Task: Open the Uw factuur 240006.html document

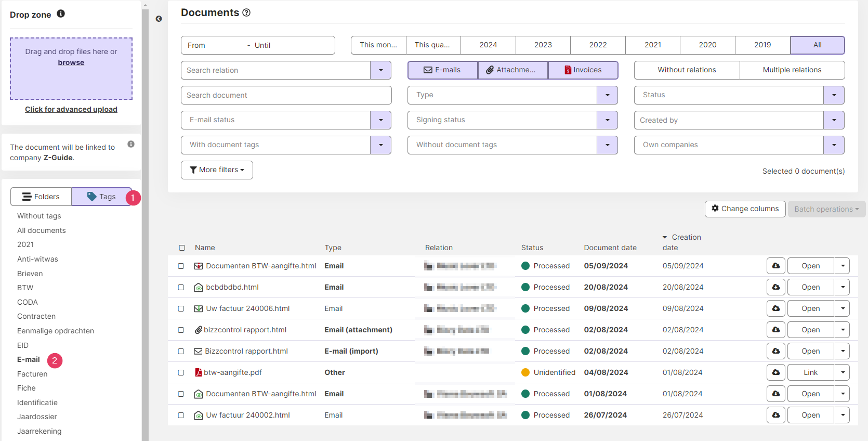Action: pyautogui.click(x=810, y=308)
